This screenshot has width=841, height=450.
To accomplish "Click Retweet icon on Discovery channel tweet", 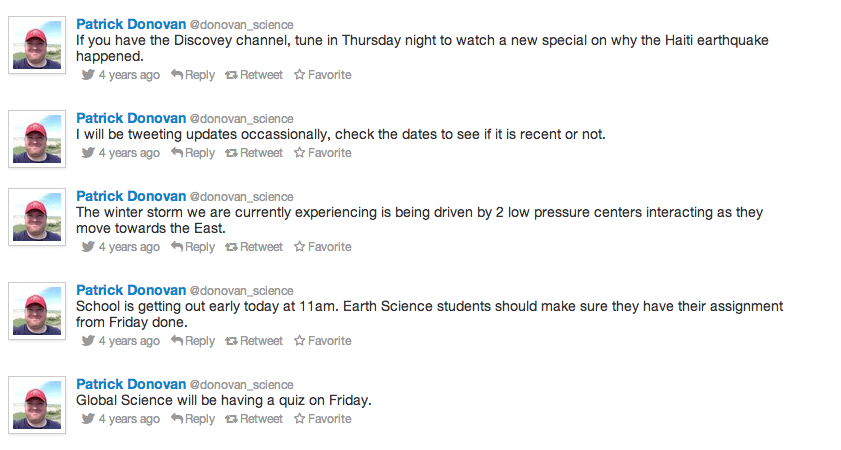I will tap(232, 75).
